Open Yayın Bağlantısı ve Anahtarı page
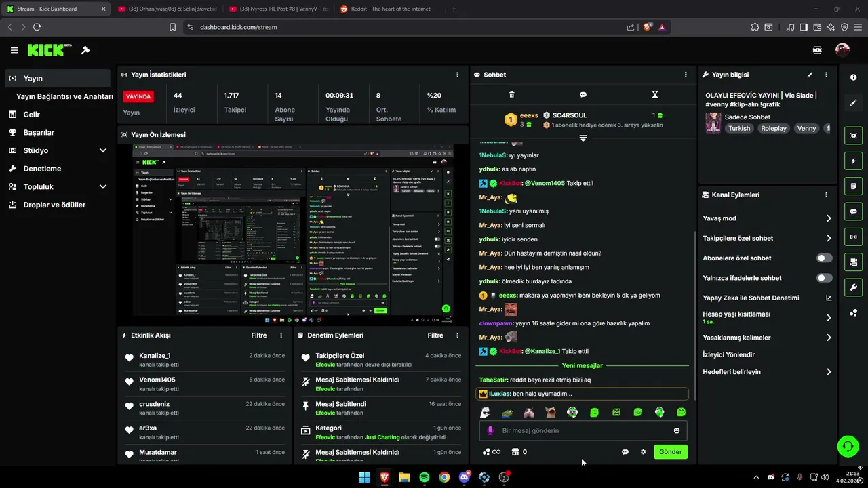Screen dimensions: 868x488 [64, 96]
